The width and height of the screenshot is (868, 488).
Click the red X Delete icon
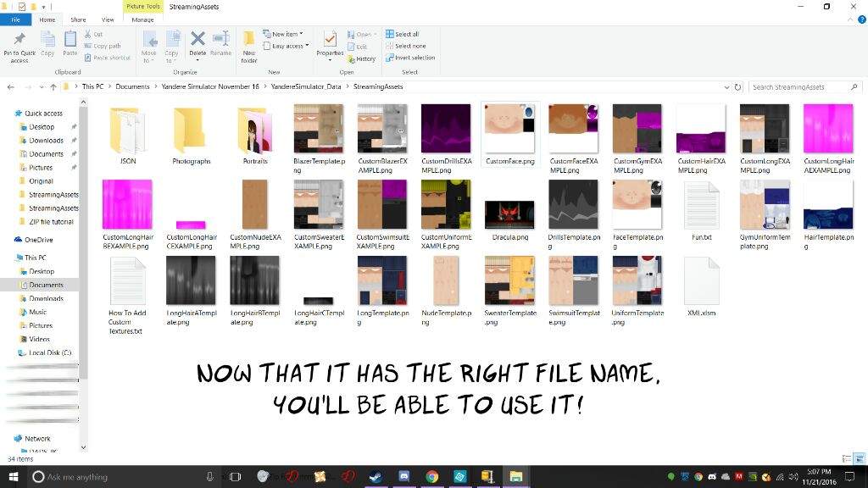coord(198,38)
